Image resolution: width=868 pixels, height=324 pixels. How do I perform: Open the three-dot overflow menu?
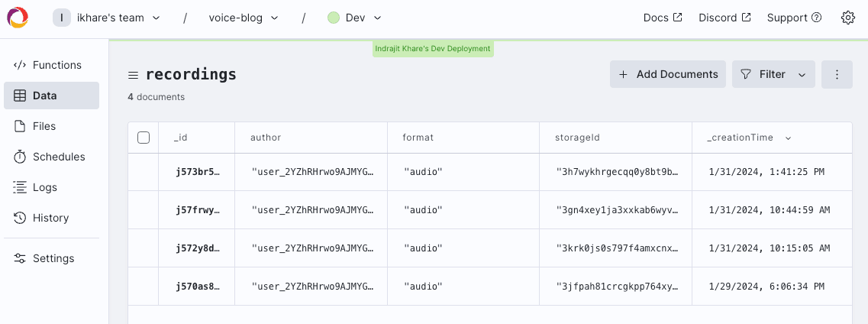pos(837,74)
